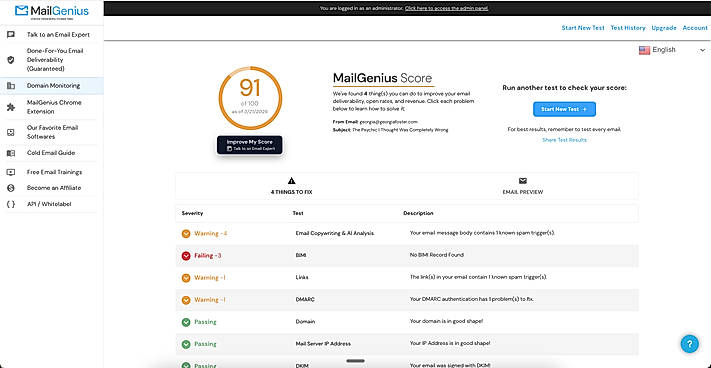Screen dimensions: 711x368
Task: Click the Mail Server IP Address test name
Action: pos(323,344)
